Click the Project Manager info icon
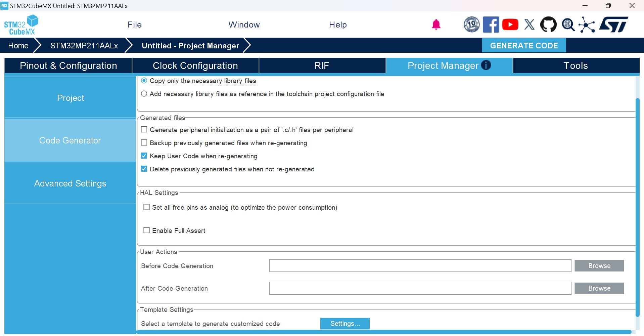The image size is (644, 336). (x=486, y=65)
